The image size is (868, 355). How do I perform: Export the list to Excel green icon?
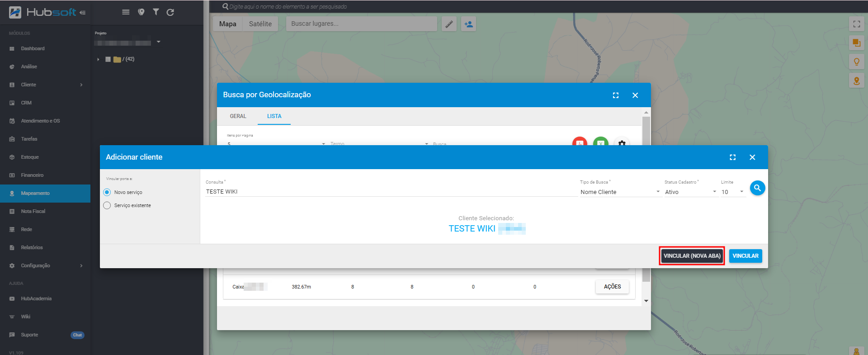tap(600, 142)
